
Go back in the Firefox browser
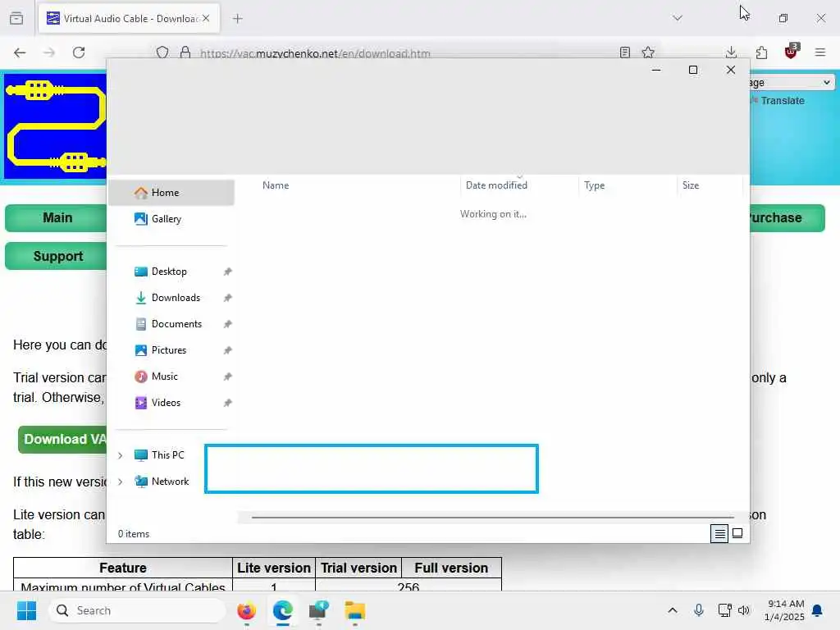click(20, 52)
